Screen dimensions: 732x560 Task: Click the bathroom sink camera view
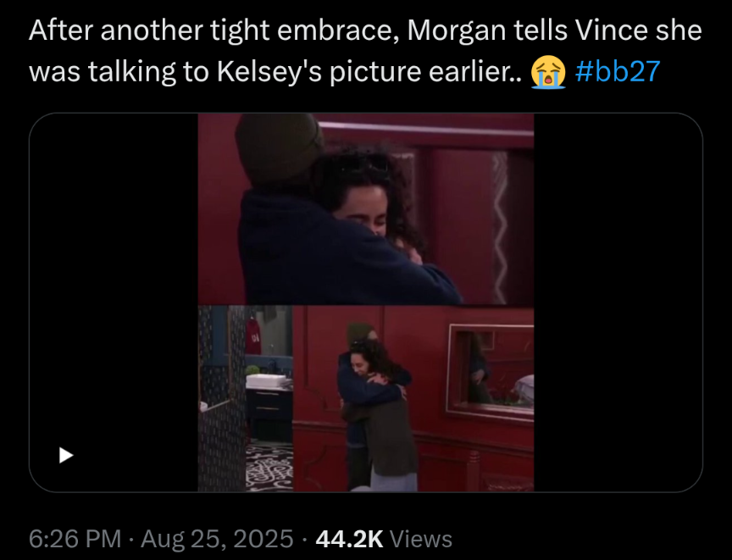(x=245, y=398)
